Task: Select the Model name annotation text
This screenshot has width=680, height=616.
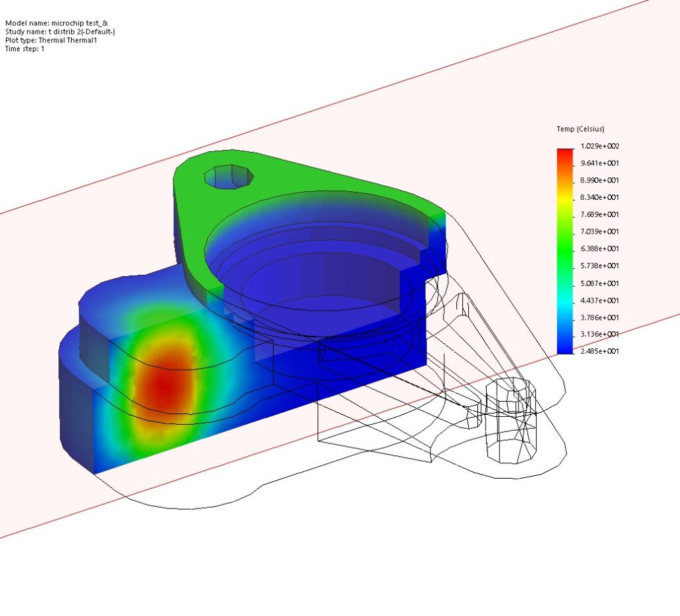Action: click(x=56, y=23)
